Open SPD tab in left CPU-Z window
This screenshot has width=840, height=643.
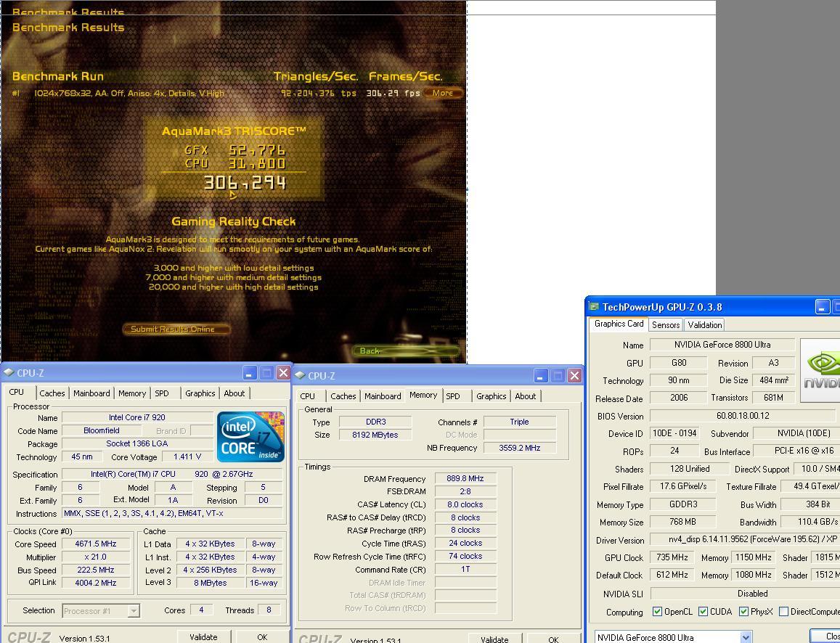click(162, 393)
